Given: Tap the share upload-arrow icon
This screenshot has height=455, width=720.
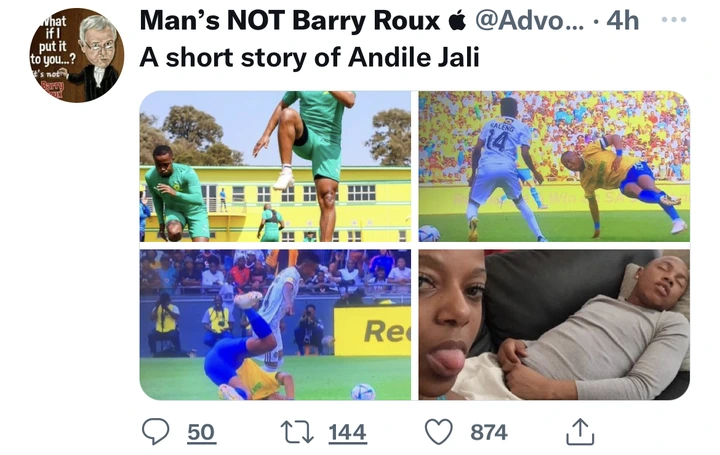Looking at the screenshot, I should point(580,432).
